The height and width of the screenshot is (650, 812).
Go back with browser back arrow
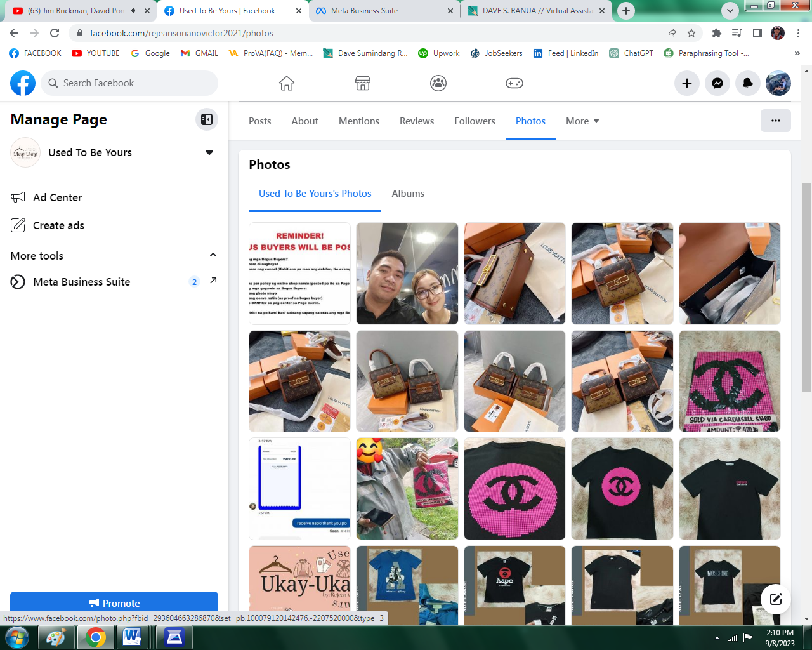click(14, 33)
